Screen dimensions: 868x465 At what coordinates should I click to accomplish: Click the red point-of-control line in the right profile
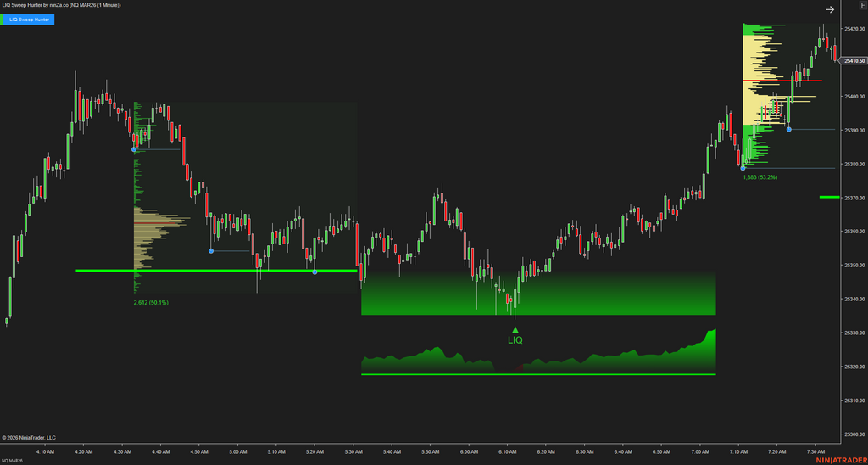tap(782, 81)
